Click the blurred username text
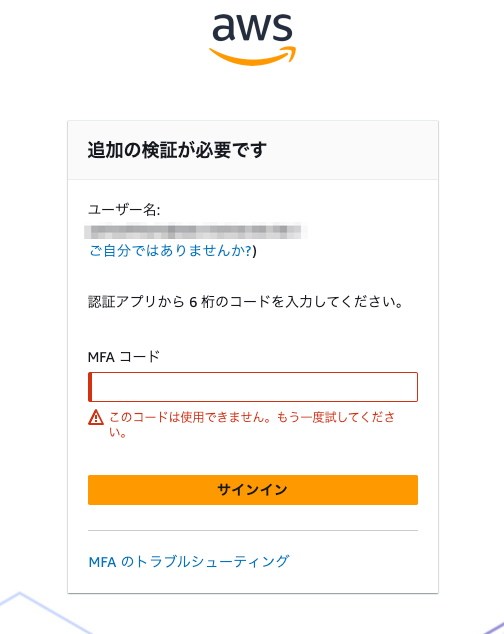 tap(195, 231)
